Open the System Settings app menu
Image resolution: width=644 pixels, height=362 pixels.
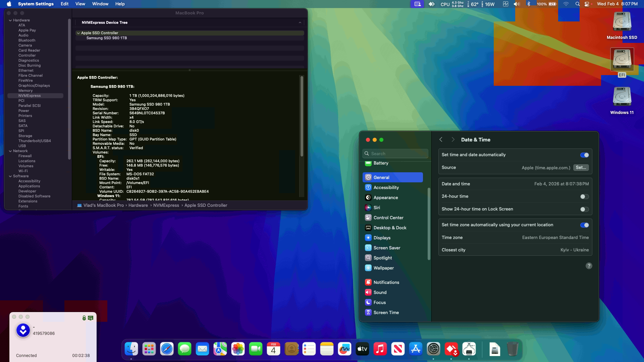[x=36, y=4]
